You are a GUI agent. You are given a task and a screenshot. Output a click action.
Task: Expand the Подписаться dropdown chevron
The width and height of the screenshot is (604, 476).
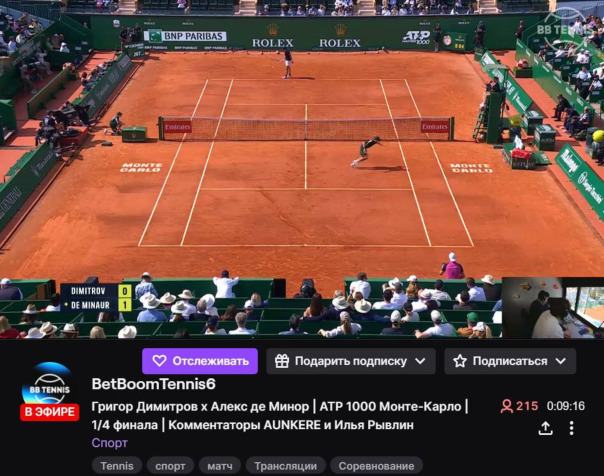pyautogui.click(x=561, y=361)
